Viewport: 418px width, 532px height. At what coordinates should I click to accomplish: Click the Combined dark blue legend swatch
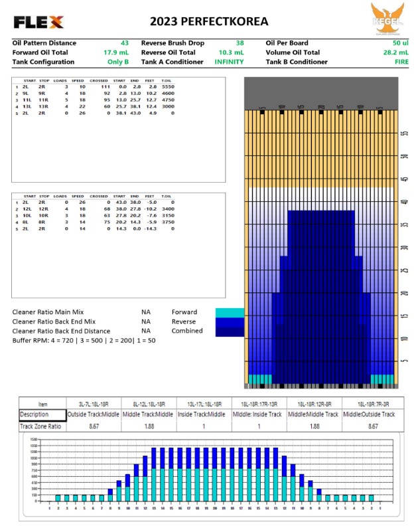coord(230,332)
